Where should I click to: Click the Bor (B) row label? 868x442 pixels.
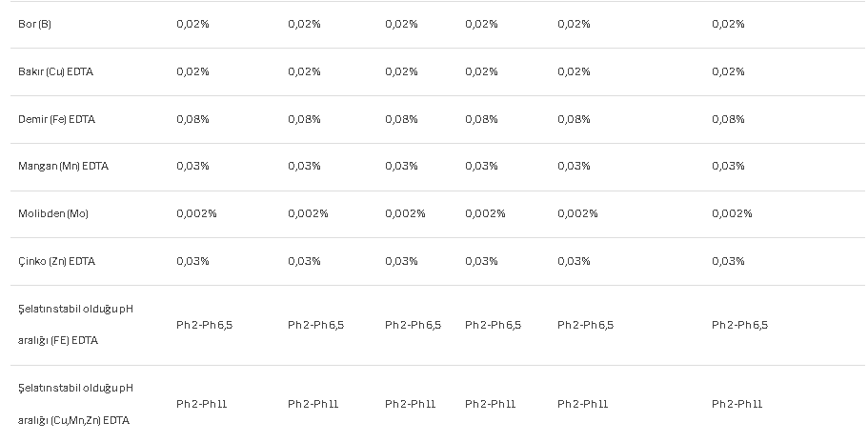coord(34,25)
